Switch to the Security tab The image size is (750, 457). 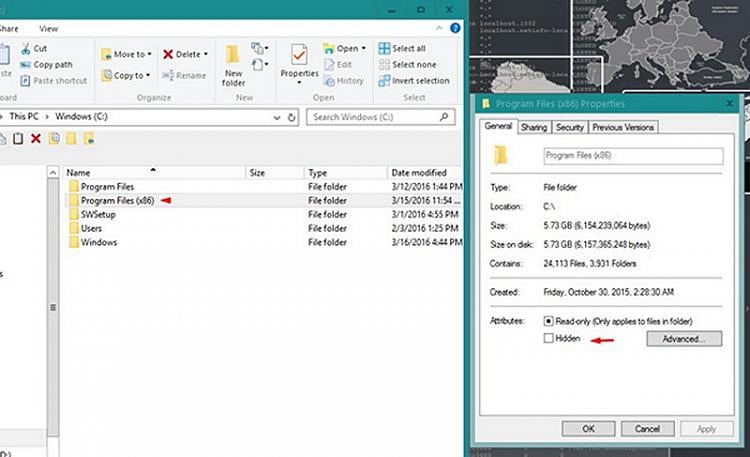(569, 127)
